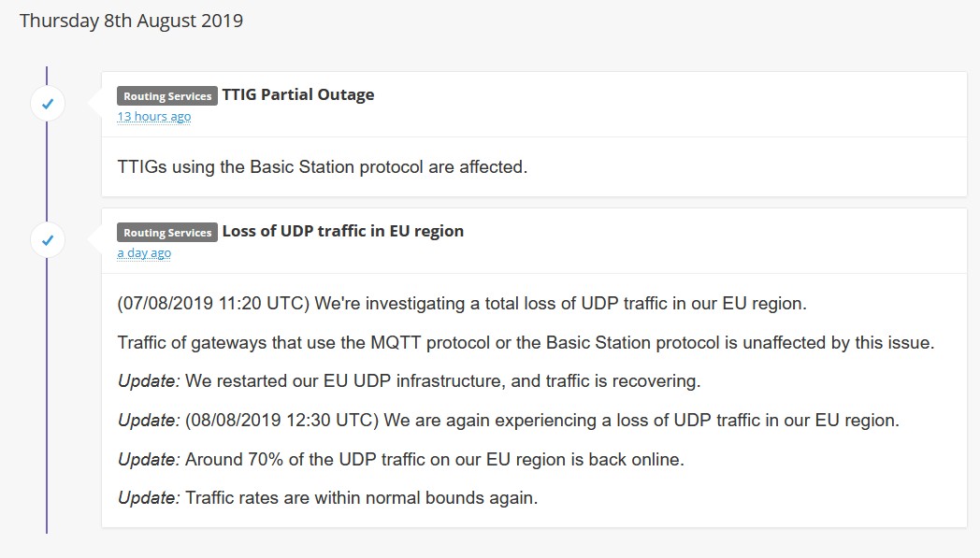This screenshot has width=980, height=558.
Task: Select Routing Services badge on Loss of UDP traffic
Action: coord(167,232)
